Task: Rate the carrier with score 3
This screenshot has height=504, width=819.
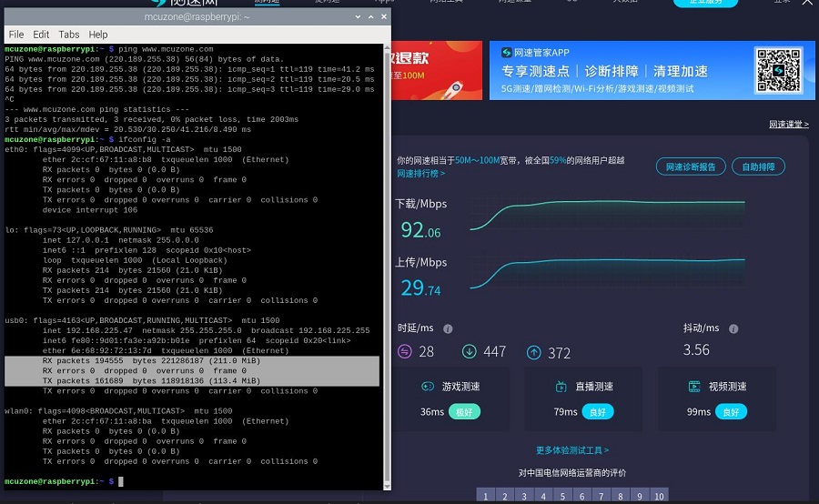Action: click(524, 496)
